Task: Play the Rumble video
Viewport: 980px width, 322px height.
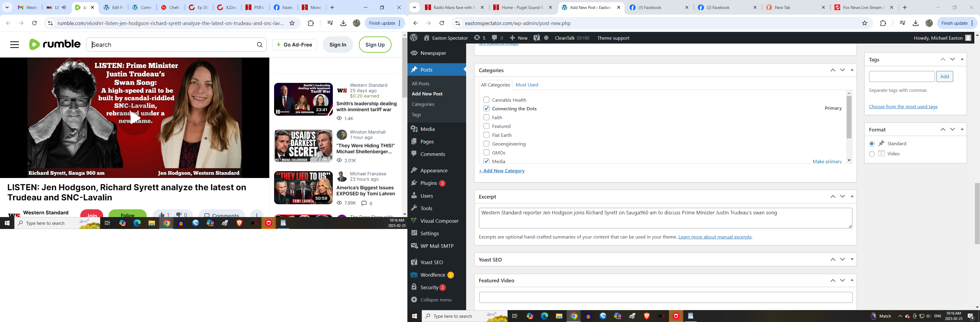Action: (135, 118)
